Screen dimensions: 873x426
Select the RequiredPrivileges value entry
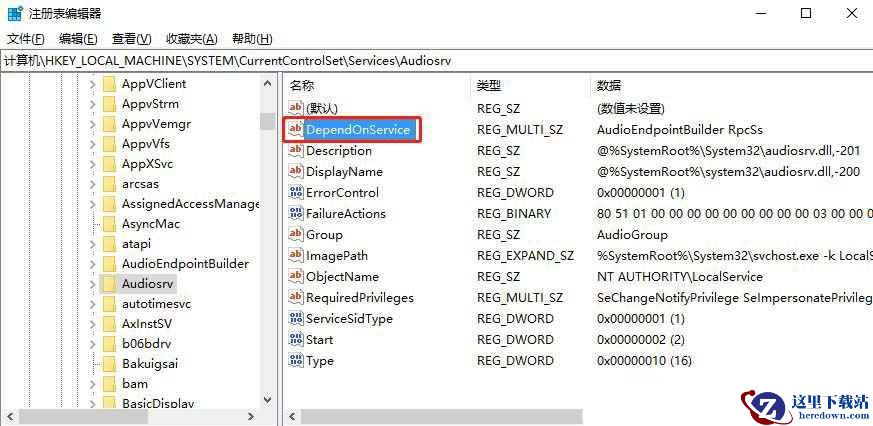coord(359,297)
